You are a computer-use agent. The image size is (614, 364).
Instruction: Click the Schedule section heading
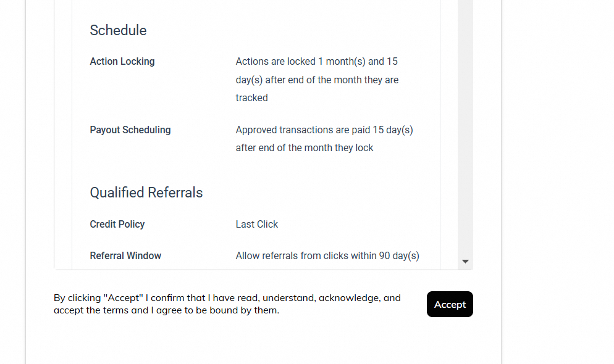click(x=118, y=30)
